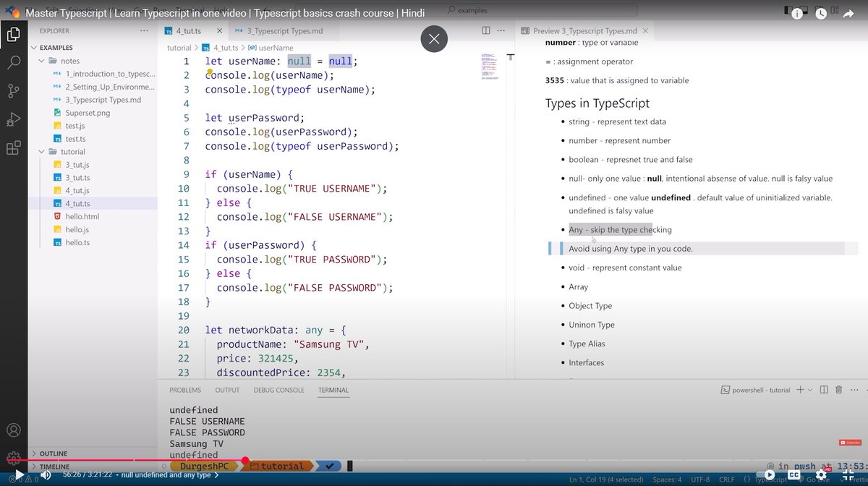The image size is (868, 486).
Task: Click the userName breadcrumb symbol
Action: pos(271,48)
